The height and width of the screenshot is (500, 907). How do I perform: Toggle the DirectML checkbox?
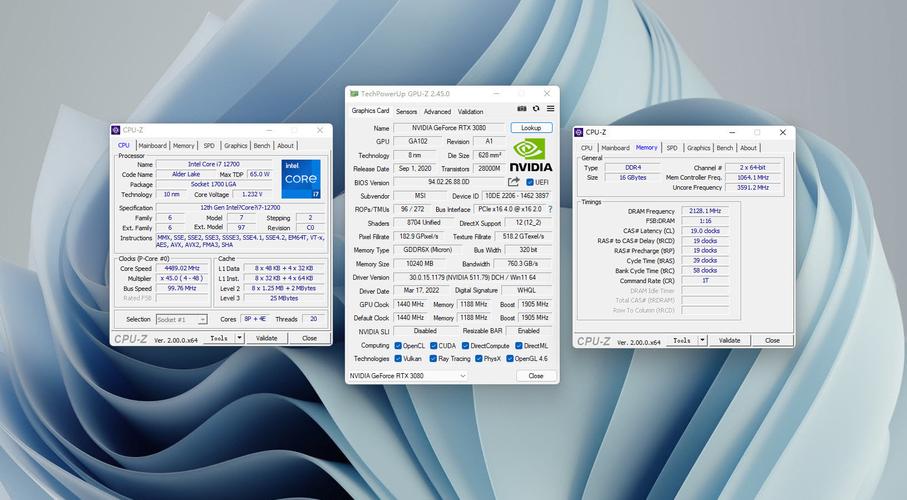point(519,345)
